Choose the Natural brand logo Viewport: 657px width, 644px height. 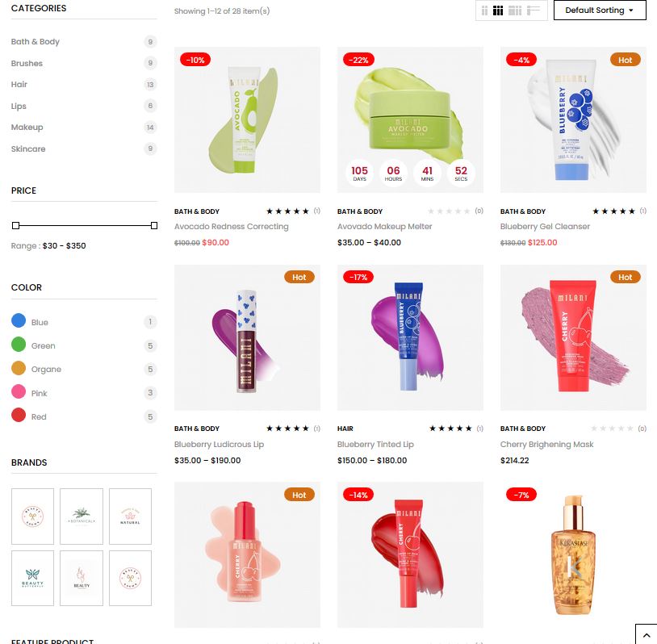(x=130, y=516)
